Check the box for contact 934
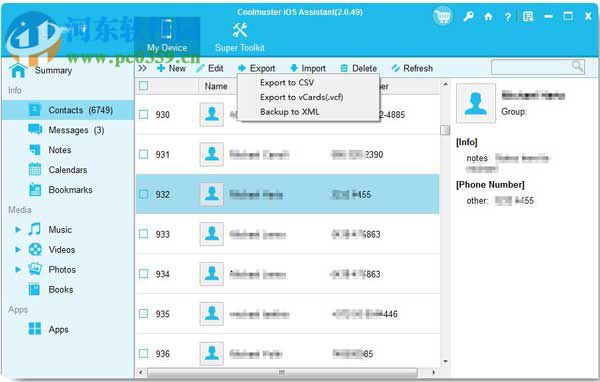 (x=143, y=274)
